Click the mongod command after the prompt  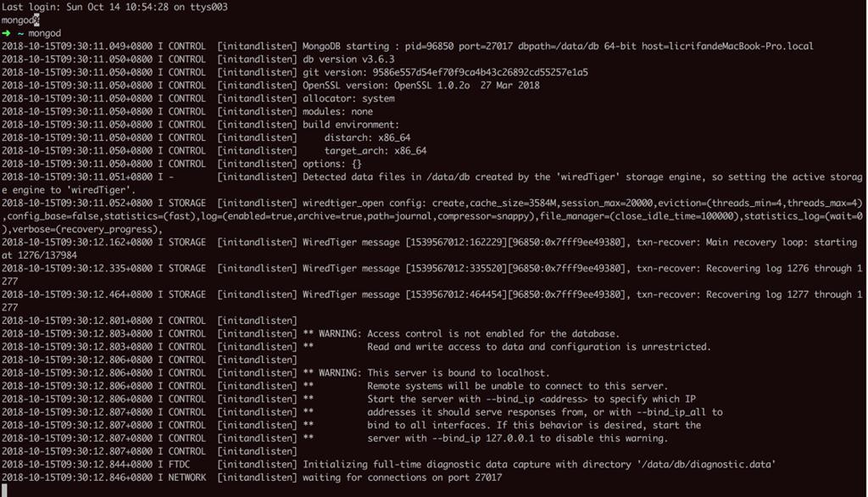pyautogui.click(x=44, y=33)
